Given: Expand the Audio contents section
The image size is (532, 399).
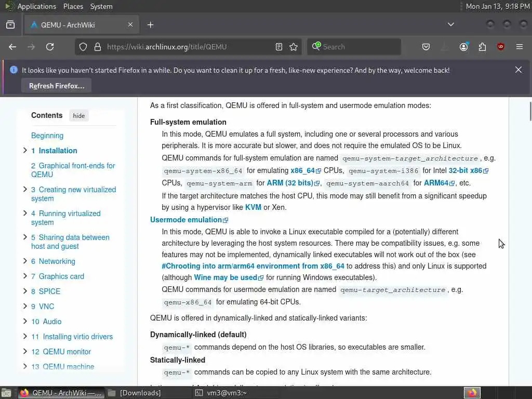Looking at the screenshot, I should pos(25,321).
